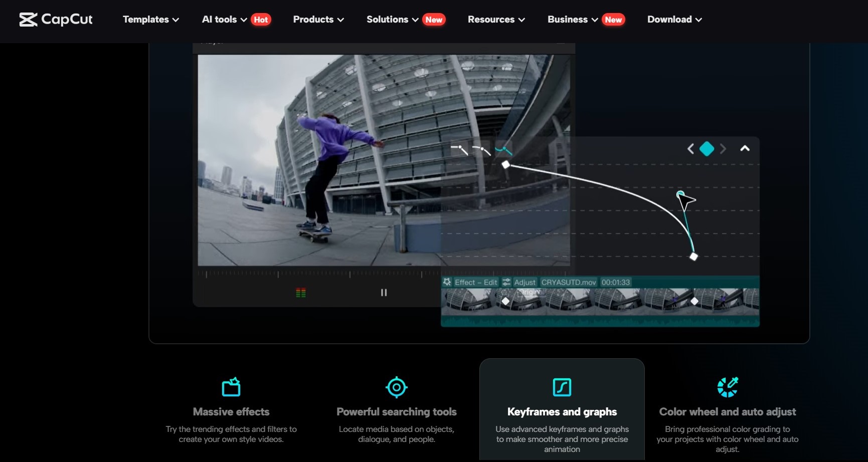Click the CapCut logo

[x=56, y=20]
